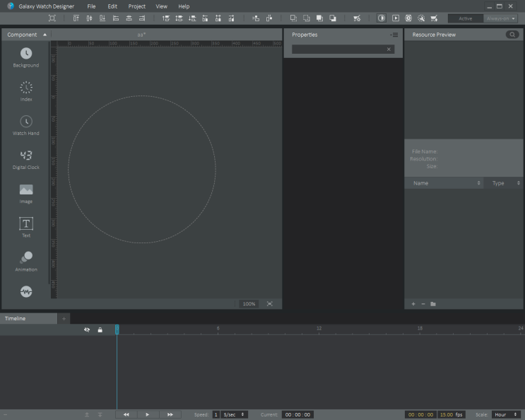Open the magnifier-wrench analyze icon
The height and width of the screenshot is (420, 525).
pos(421,18)
